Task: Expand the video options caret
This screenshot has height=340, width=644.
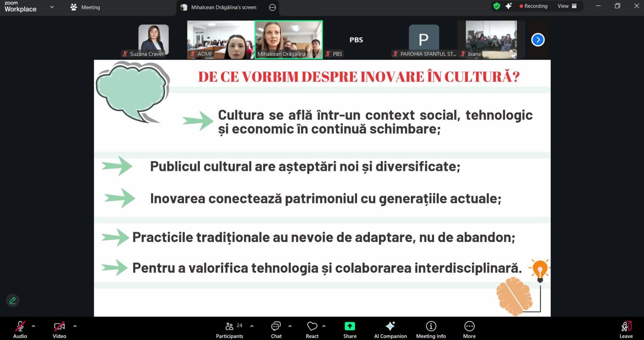Action: (x=75, y=326)
